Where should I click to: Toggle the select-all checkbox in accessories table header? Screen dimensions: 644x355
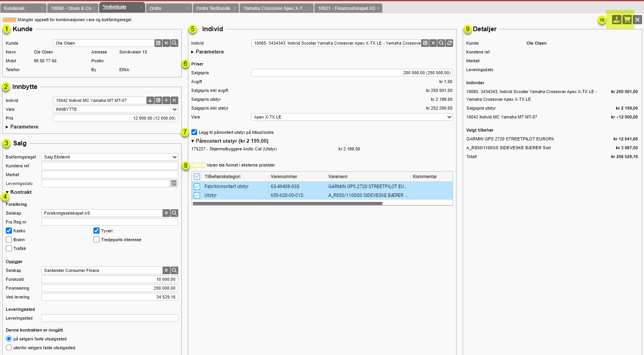tap(197, 177)
